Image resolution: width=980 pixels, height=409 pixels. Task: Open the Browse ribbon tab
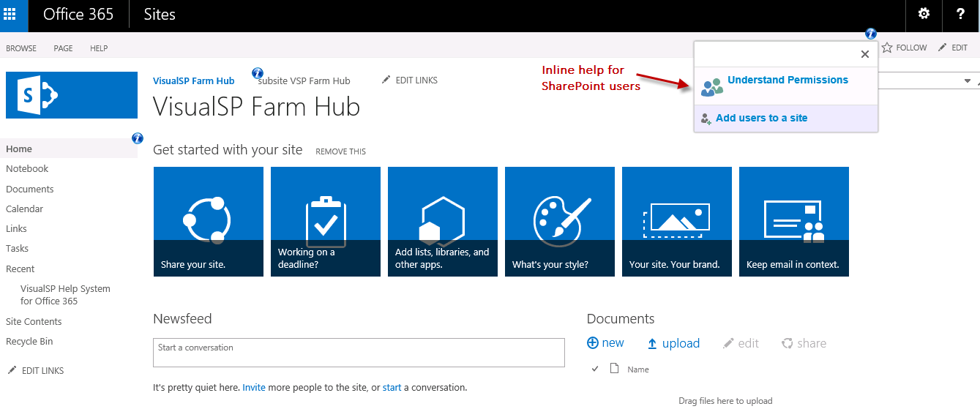21,48
